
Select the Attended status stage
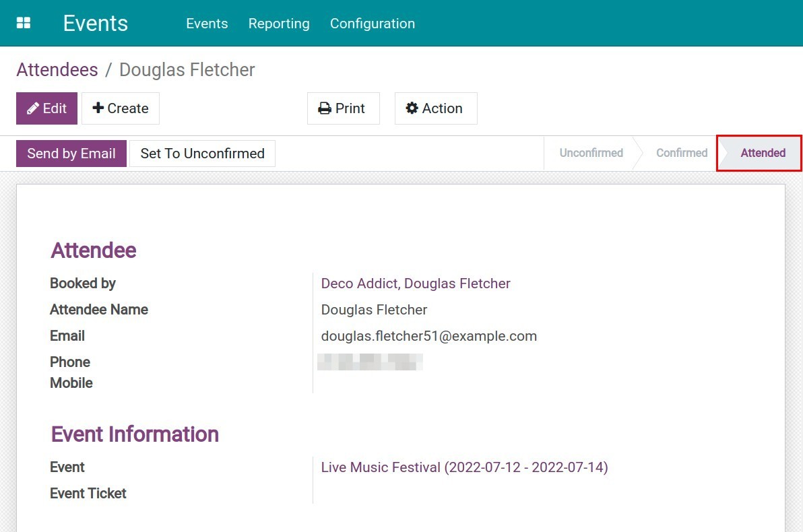tap(763, 154)
